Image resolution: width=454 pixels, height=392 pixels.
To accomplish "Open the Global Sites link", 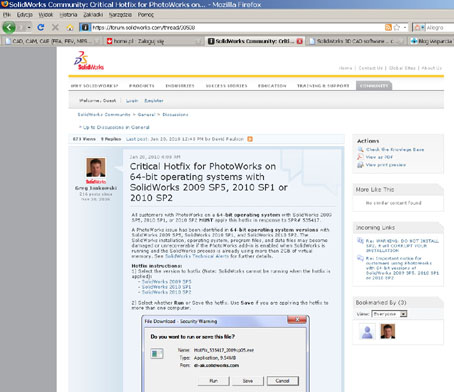I will pos(402,68).
